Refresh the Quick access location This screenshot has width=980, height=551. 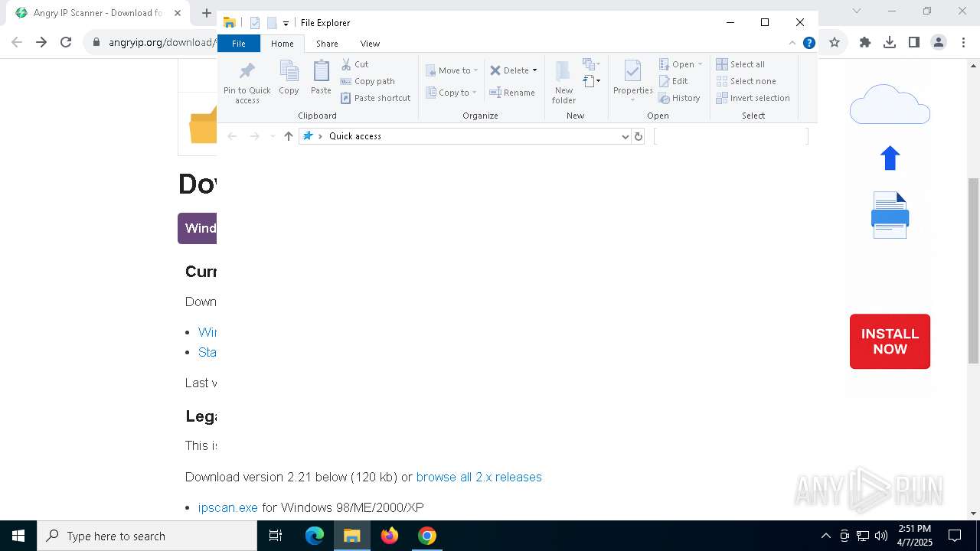[638, 136]
